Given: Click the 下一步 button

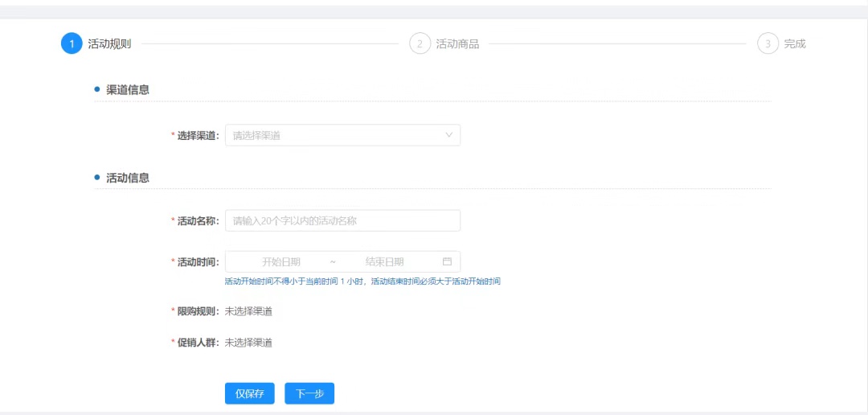Looking at the screenshot, I should [309, 394].
